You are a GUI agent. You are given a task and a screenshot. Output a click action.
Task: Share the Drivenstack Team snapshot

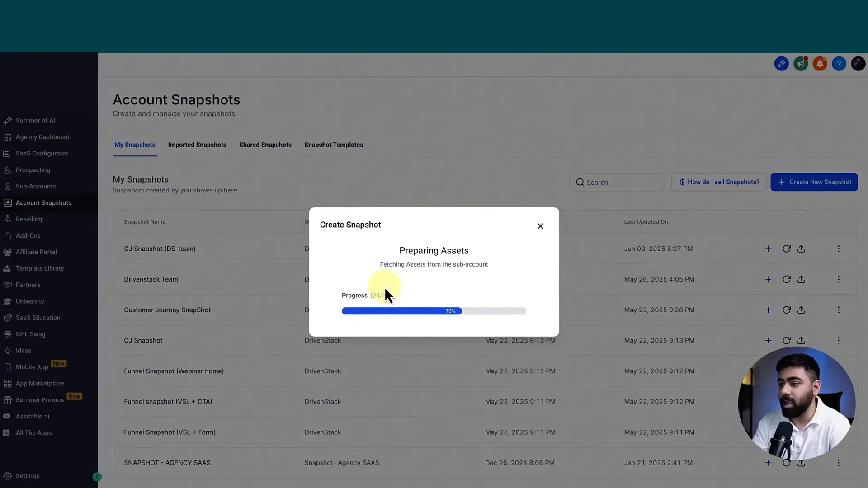pyautogui.click(x=801, y=280)
